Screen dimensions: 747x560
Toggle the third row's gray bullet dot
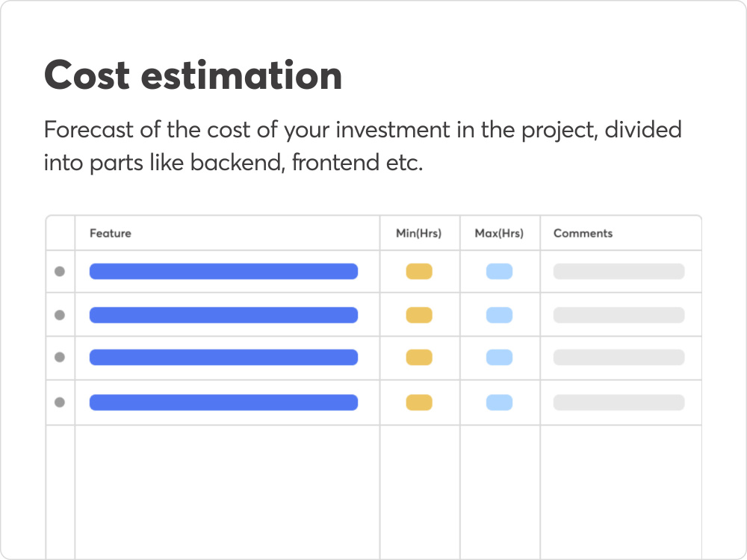point(60,357)
